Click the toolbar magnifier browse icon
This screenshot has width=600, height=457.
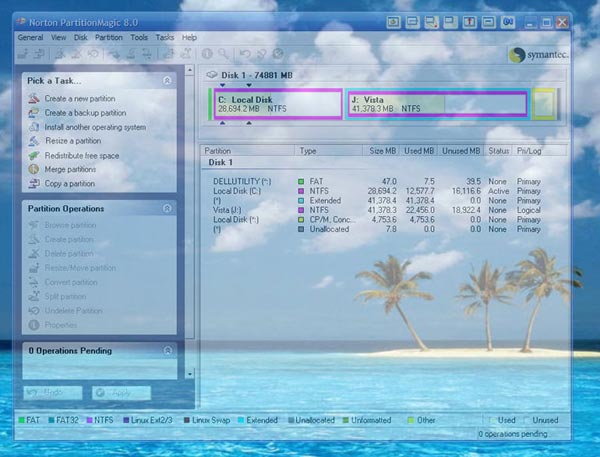pyautogui.click(x=223, y=54)
